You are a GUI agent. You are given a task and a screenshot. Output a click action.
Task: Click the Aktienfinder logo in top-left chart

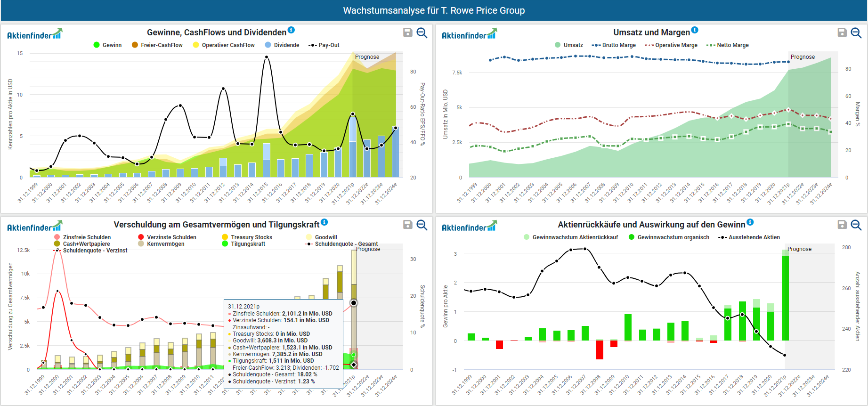pyautogui.click(x=34, y=34)
